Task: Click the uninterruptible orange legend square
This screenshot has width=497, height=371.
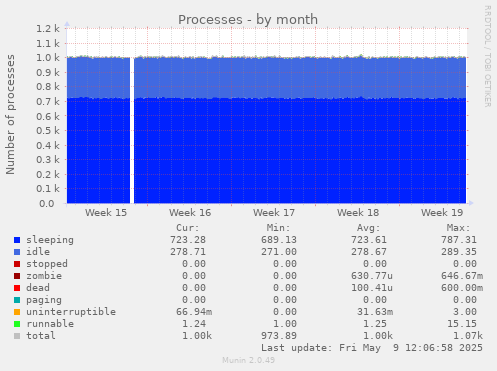Action: click(17, 312)
